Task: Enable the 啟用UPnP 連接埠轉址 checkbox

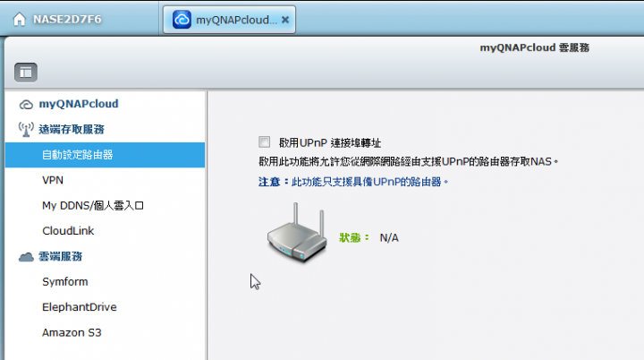Action: click(265, 142)
